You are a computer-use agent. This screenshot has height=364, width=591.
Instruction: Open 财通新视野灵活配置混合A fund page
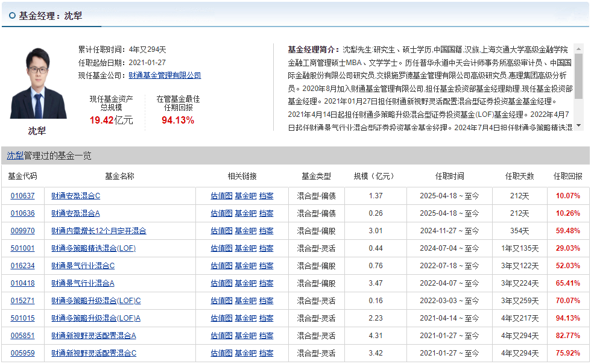93,336
